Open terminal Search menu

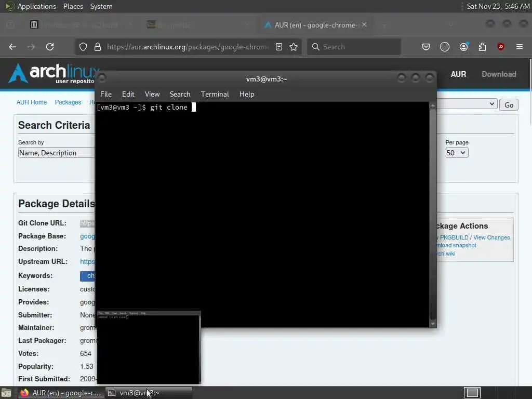[x=180, y=95]
